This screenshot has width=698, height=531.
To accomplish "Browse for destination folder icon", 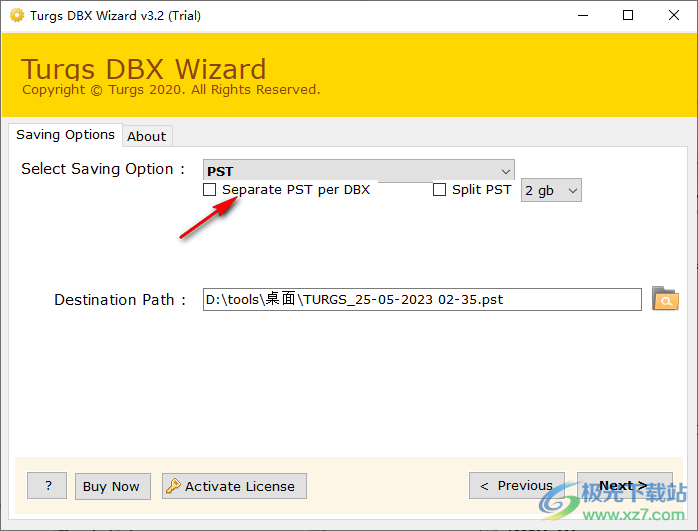I will tap(665, 299).
